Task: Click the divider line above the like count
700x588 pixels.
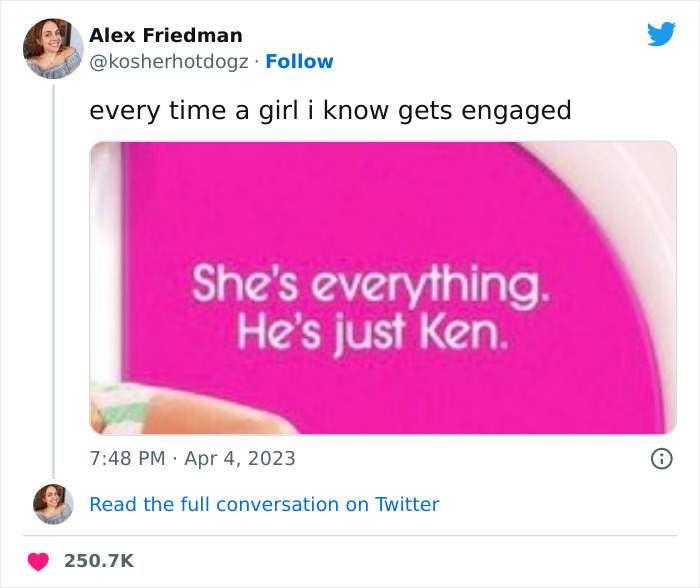Action: tap(349, 536)
